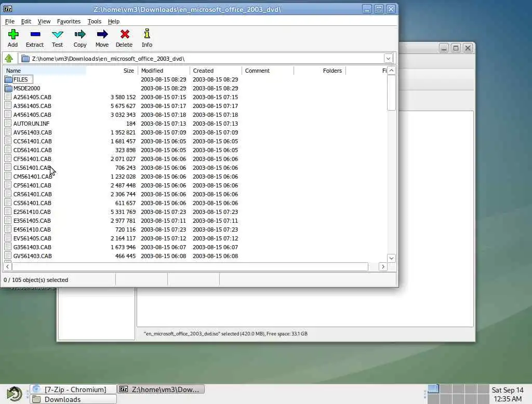532x404 pixels.
Task: Click the horizontal scrollbar left arrow
Action: tap(7, 266)
